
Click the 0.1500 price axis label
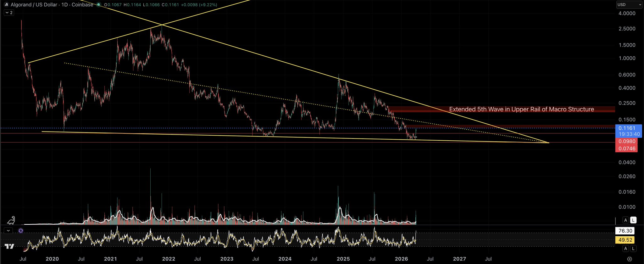pyautogui.click(x=627, y=120)
